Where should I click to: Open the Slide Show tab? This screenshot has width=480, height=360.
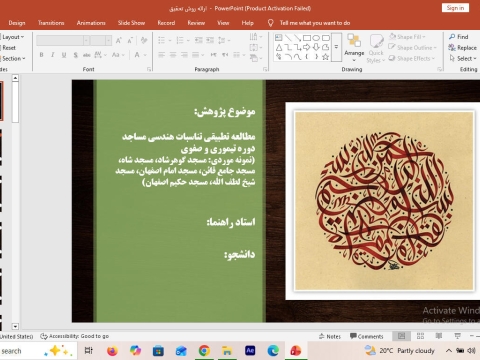pyautogui.click(x=131, y=23)
